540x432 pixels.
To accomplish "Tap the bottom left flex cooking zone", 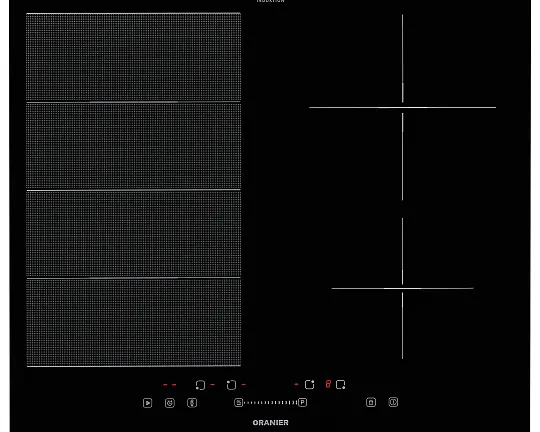I will (134, 322).
